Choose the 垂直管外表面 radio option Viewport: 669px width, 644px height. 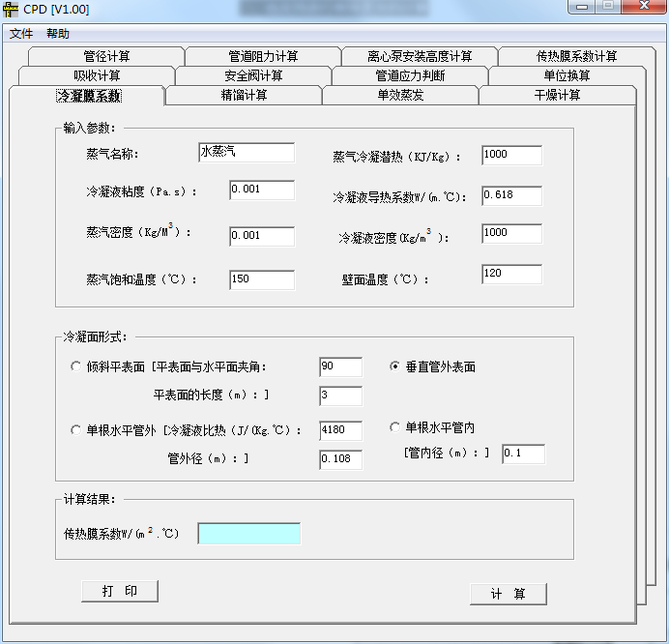coord(394,367)
